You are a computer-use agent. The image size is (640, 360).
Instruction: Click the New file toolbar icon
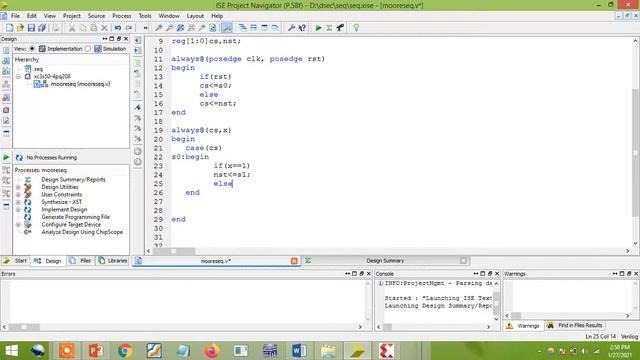pyautogui.click(x=9, y=28)
